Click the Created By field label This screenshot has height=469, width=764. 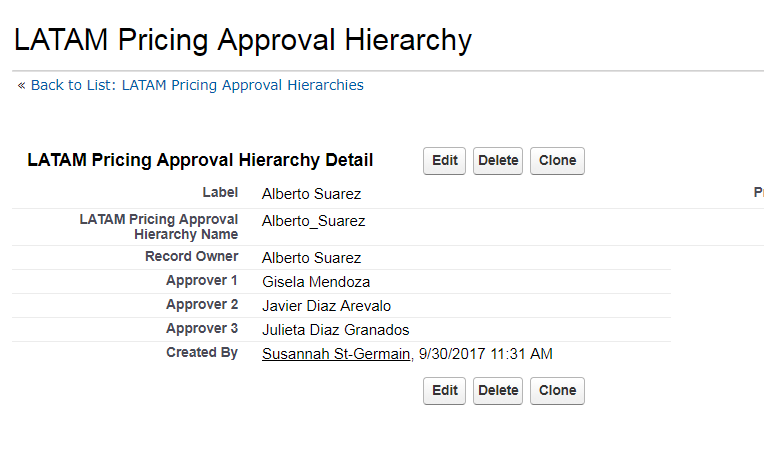point(202,353)
